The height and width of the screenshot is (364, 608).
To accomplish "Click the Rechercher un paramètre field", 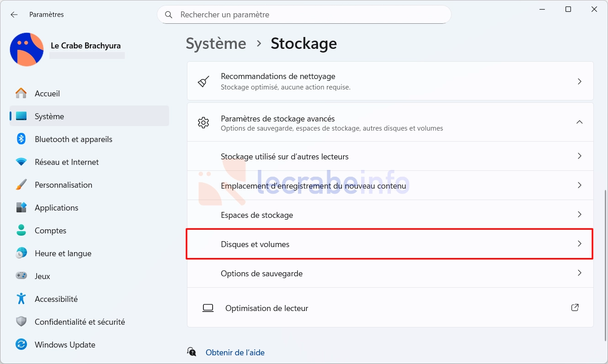I will 304,15.
